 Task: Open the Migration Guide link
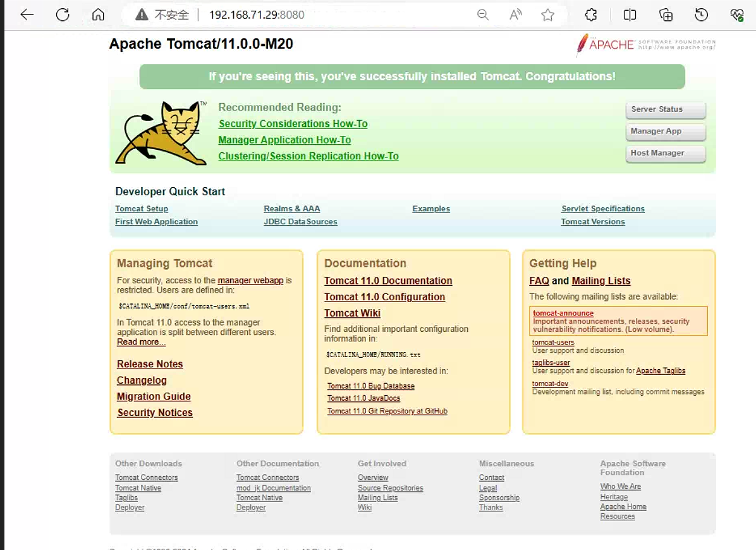(x=154, y=396)
